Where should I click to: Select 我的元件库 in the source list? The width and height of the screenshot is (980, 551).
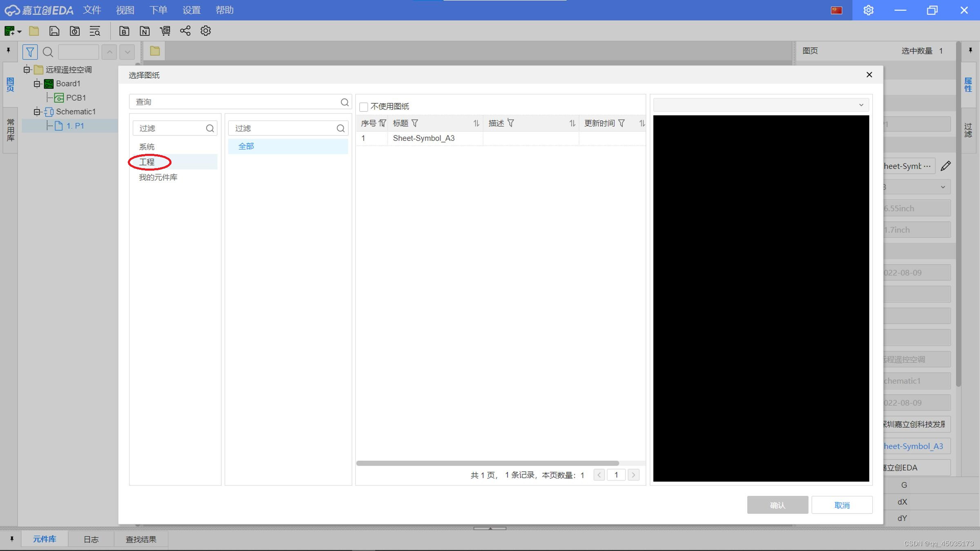(158, 178)
